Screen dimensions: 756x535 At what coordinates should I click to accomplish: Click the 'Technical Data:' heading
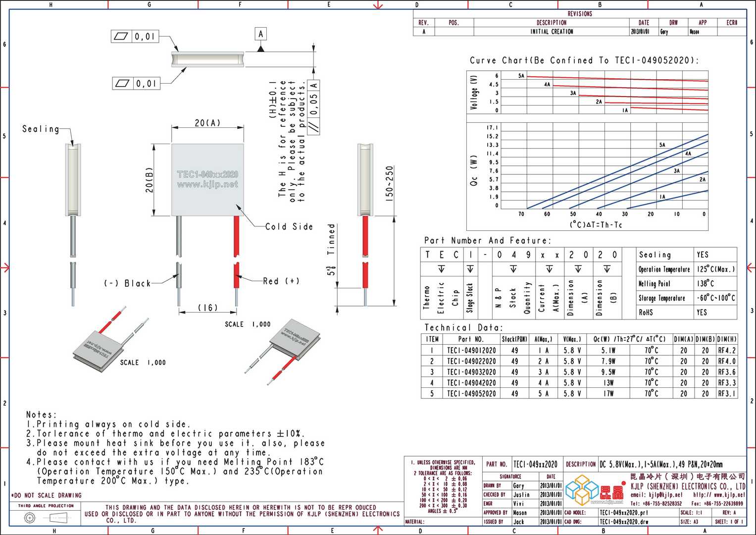click(463, 327)
